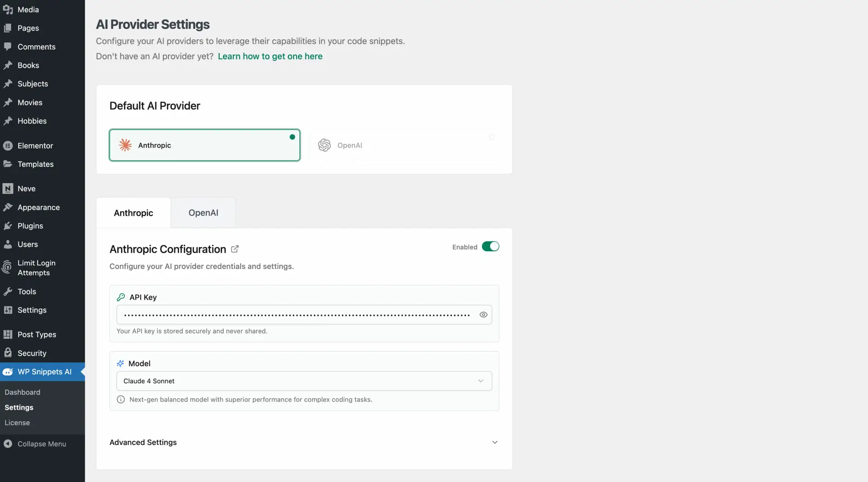Image resolution: width=868 pixels, height=482 pixels.
Task: Open the License submenu item
Action: tap(17, 423)
